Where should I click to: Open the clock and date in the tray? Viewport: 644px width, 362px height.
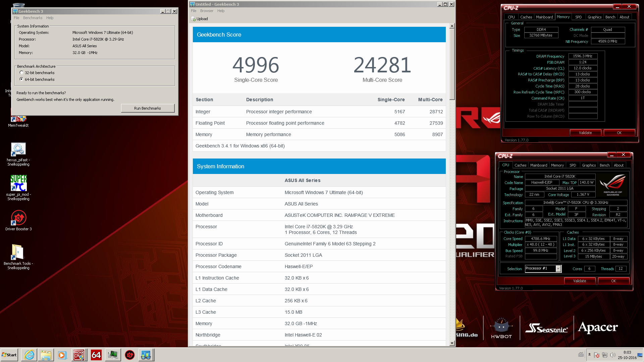(x=627, y=355)
